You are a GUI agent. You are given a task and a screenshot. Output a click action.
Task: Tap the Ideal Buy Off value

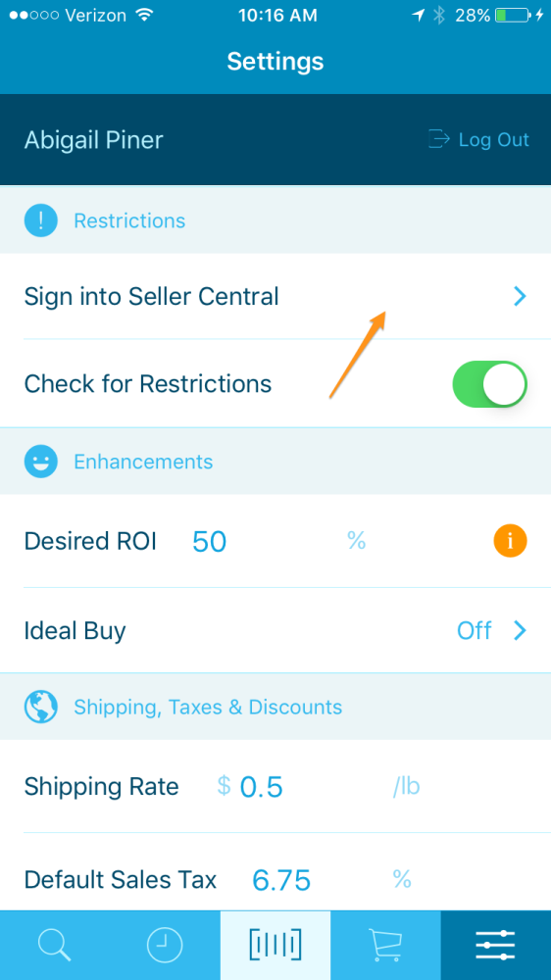[475, 630]
